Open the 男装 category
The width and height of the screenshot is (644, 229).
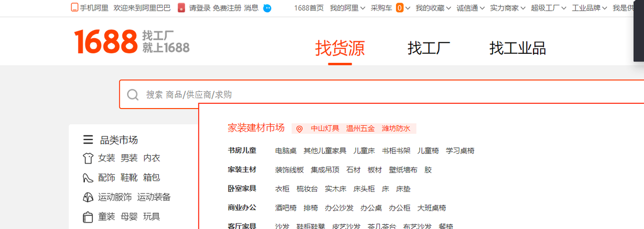129,158
